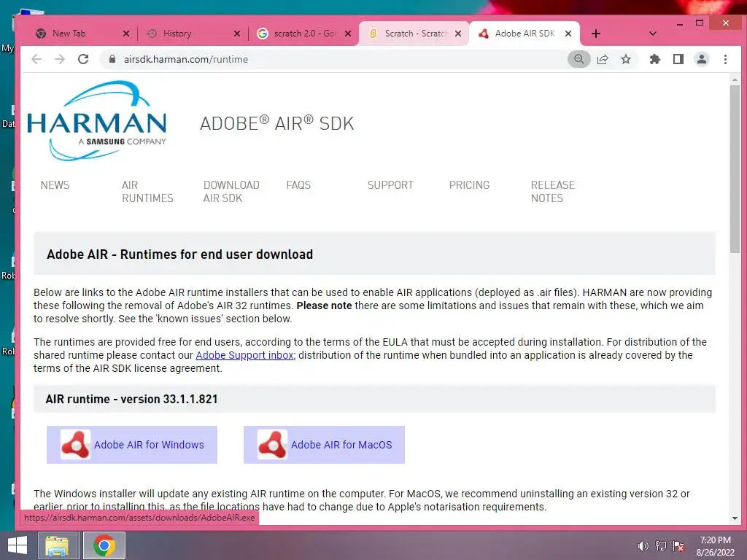
Task: Open the zoom magnifier in address bar
Action: point(578,59)
